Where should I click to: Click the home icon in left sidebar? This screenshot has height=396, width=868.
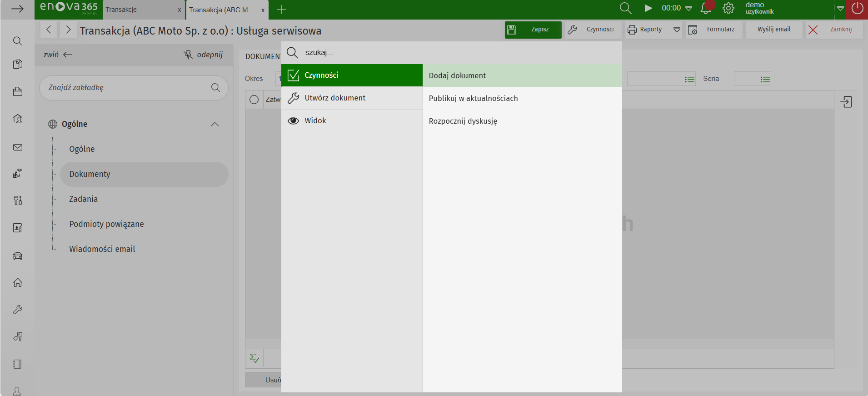tap(18, 283)
